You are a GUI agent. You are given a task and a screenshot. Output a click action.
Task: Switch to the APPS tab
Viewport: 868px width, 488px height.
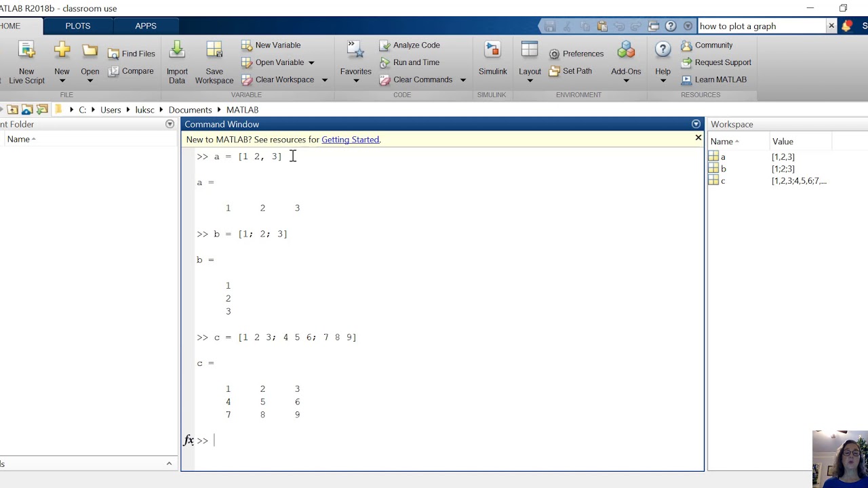[x=146, y=26]
